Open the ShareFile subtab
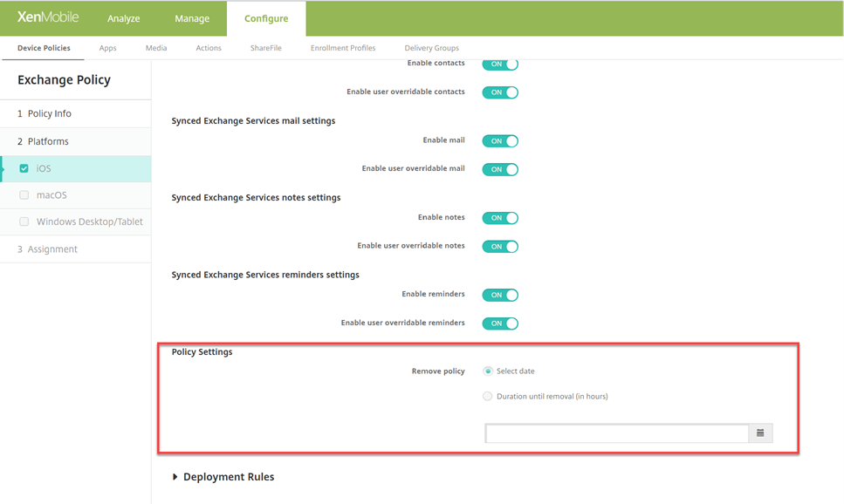This screenshot has height=504, width=844. 266,48
